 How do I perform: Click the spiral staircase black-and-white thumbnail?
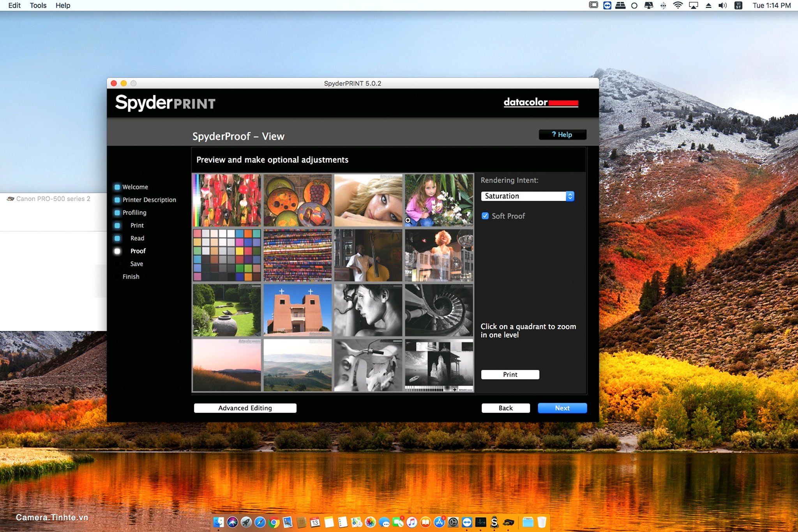pyautogui.click(x=439, y=310)
